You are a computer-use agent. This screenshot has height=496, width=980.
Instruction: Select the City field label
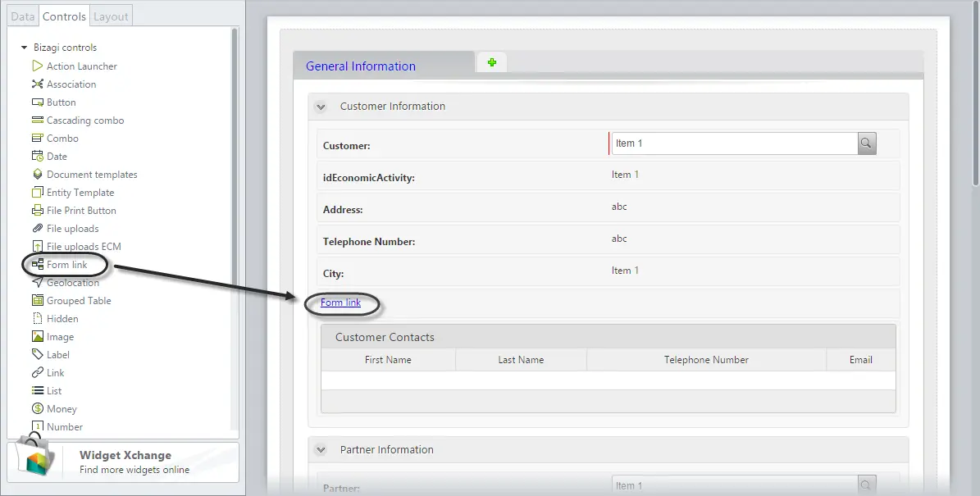coord(333,274)
